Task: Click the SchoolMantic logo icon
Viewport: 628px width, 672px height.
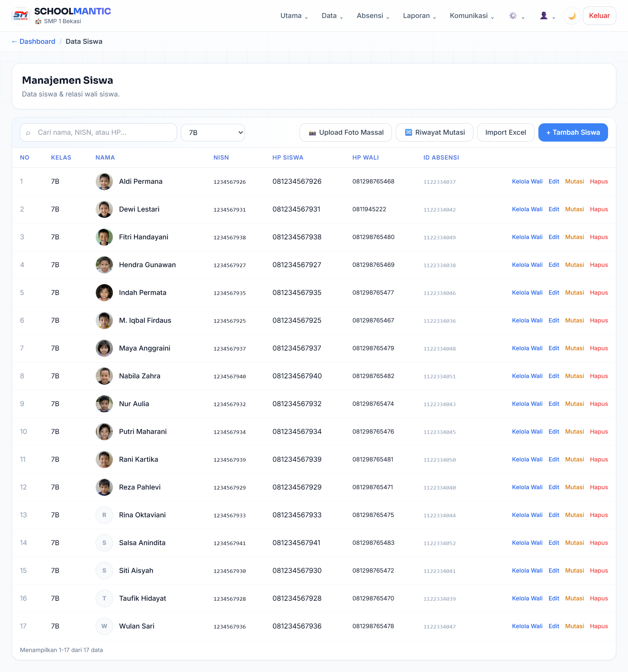Action: pyautogui.click(x=21, y=16)
